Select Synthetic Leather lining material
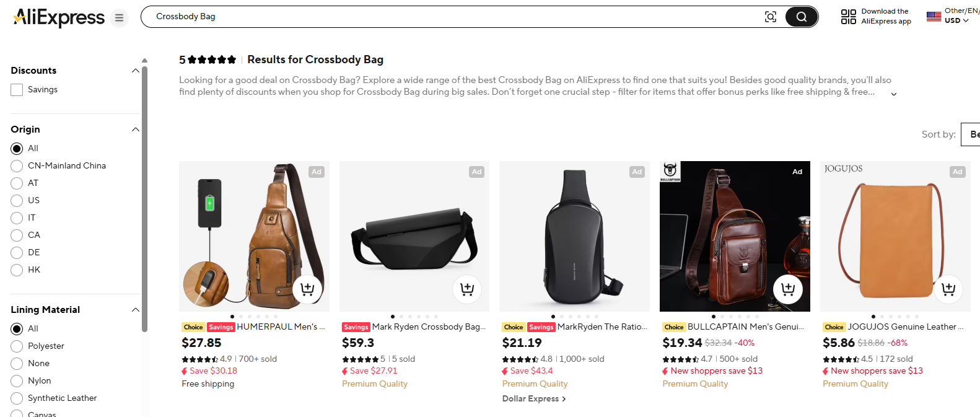 pos(17,398)
